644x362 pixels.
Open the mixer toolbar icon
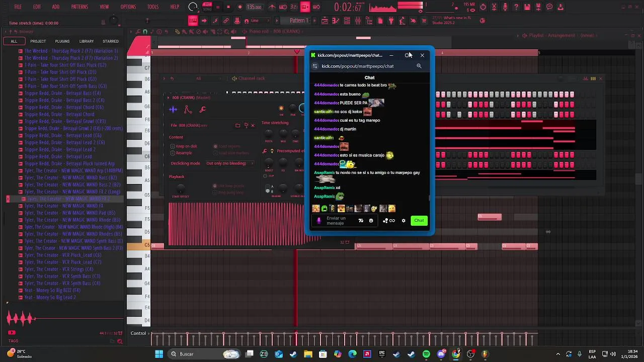358,21
